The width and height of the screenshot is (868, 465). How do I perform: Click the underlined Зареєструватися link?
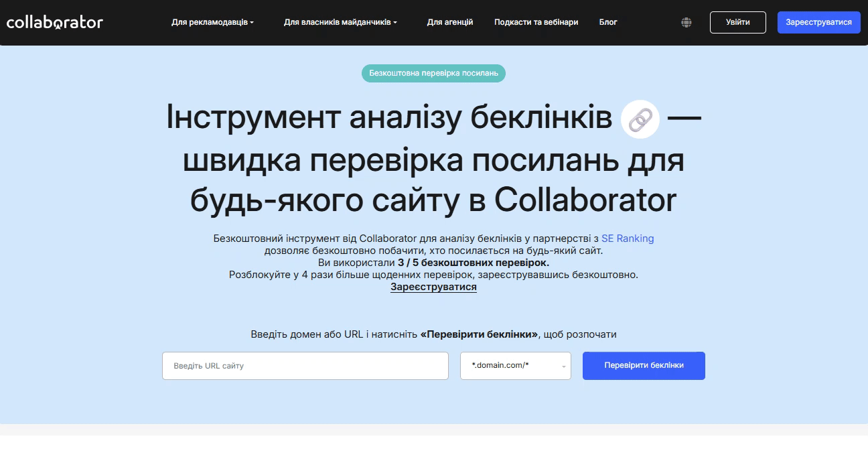pyautogui.click(x=433, y=287)
